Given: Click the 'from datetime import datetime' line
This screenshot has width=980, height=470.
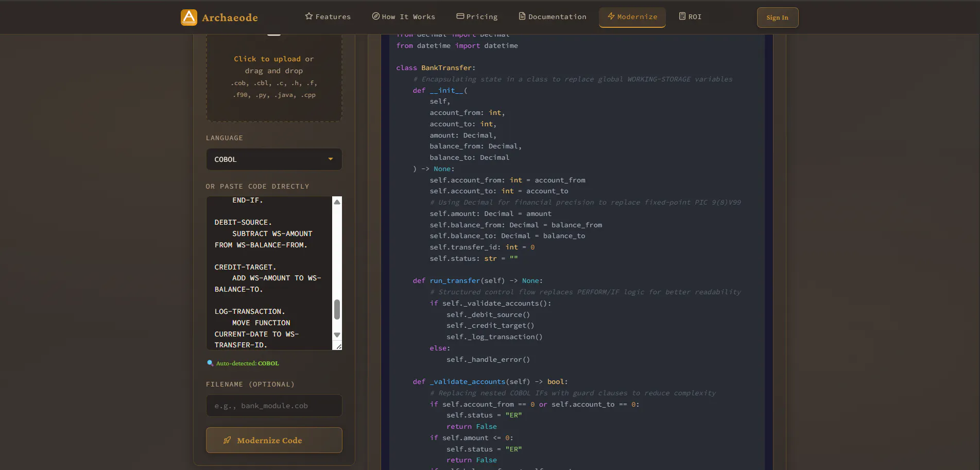Looking at the screenshot, I should tap(457, 46).
